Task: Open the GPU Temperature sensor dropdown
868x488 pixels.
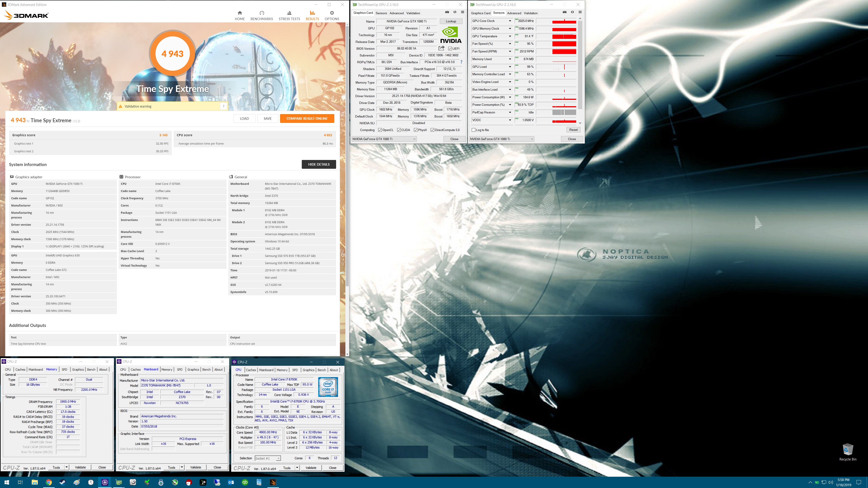Action: (x=510, y=36)
